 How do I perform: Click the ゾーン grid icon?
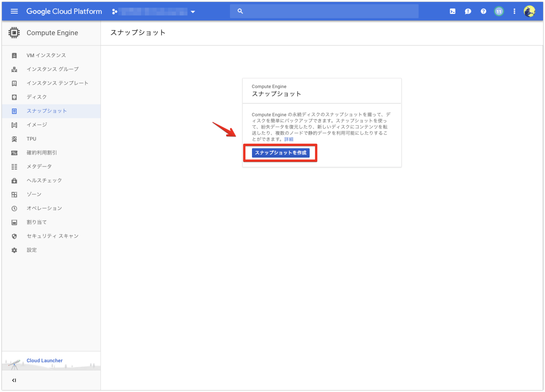click(x=14, y=195)
